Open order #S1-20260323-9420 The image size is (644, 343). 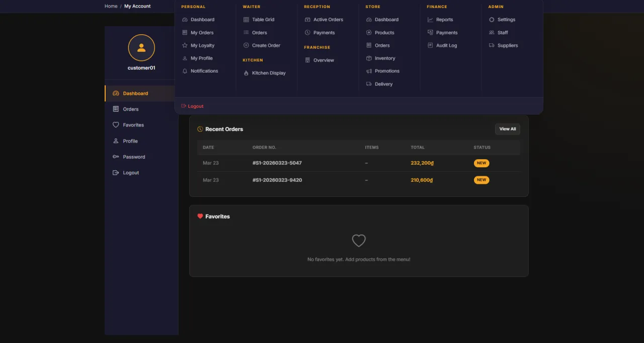click(277, 180)
